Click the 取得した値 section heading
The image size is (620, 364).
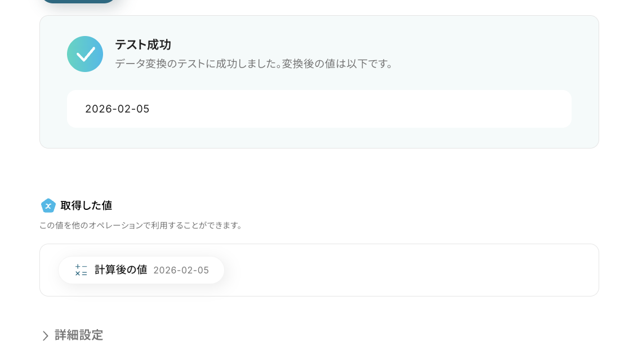click(86, 206)
